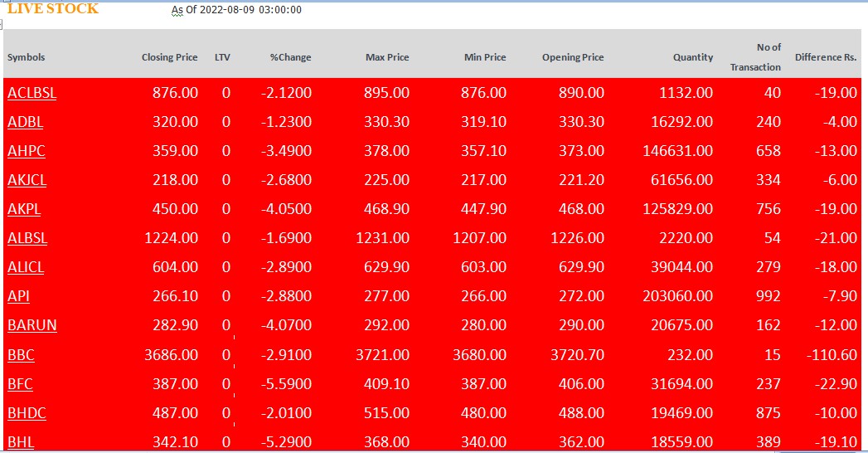Click the BFC symbol link
Screen dimensions: 868x453
tap(21, 384)
